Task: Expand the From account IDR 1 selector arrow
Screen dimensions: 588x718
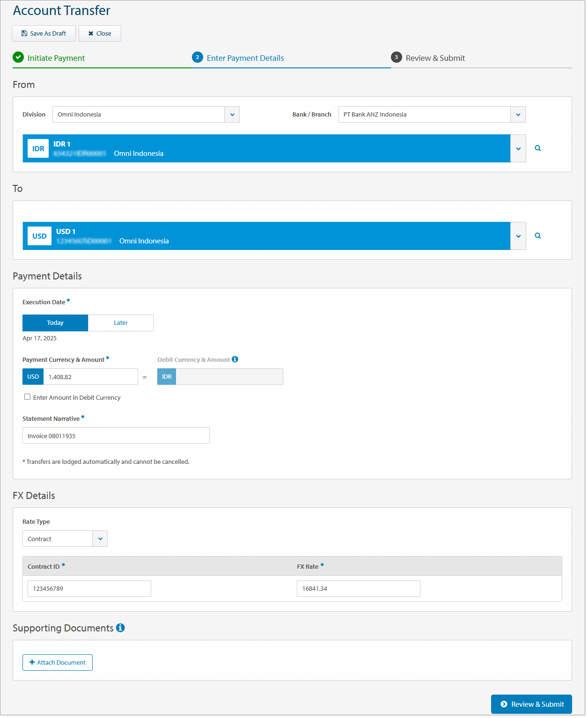Action: click(x=518, y=149)
